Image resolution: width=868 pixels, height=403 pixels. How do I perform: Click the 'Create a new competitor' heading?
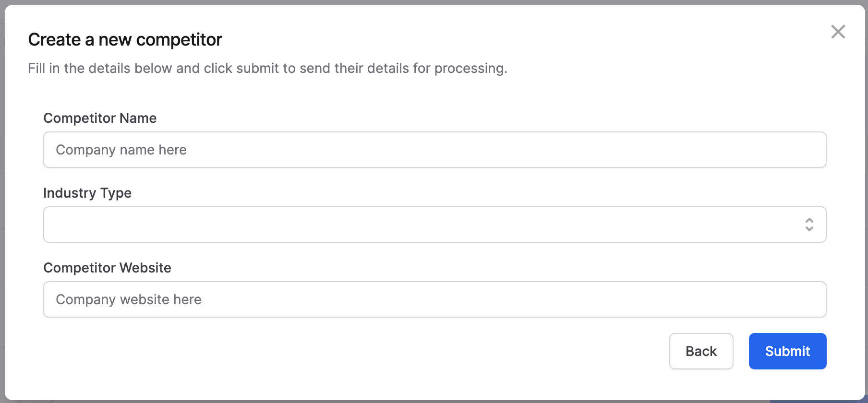pyautogui.click(x=125, y=39)
